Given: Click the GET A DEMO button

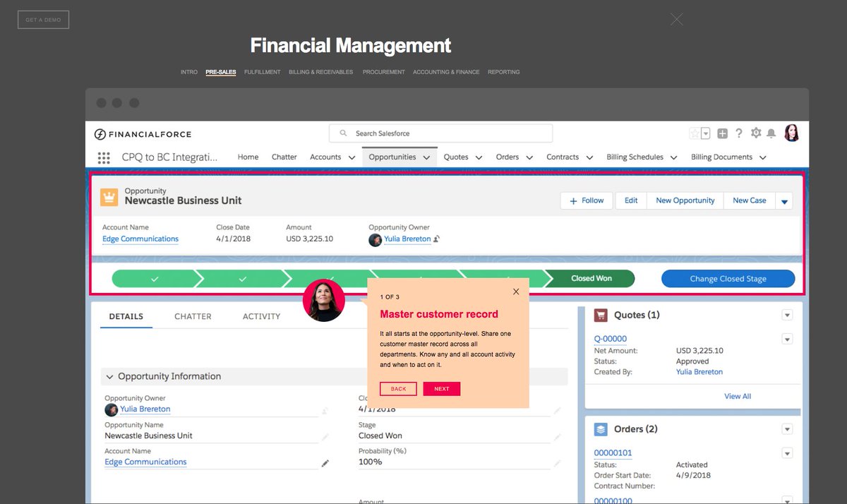Looking at the screenshot, I should 43,20.
